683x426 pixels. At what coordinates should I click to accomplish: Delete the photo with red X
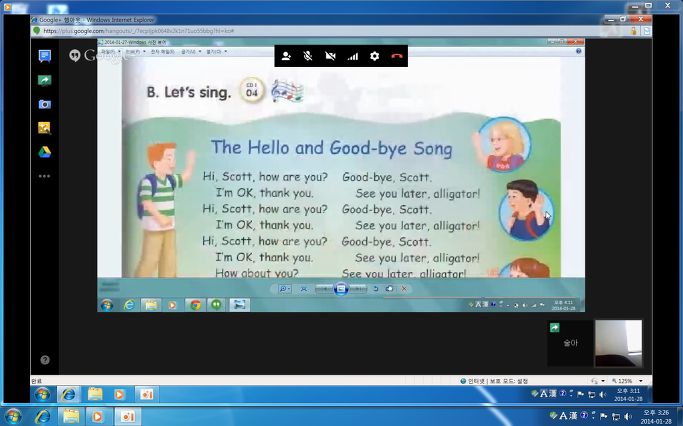coord(404,289)
